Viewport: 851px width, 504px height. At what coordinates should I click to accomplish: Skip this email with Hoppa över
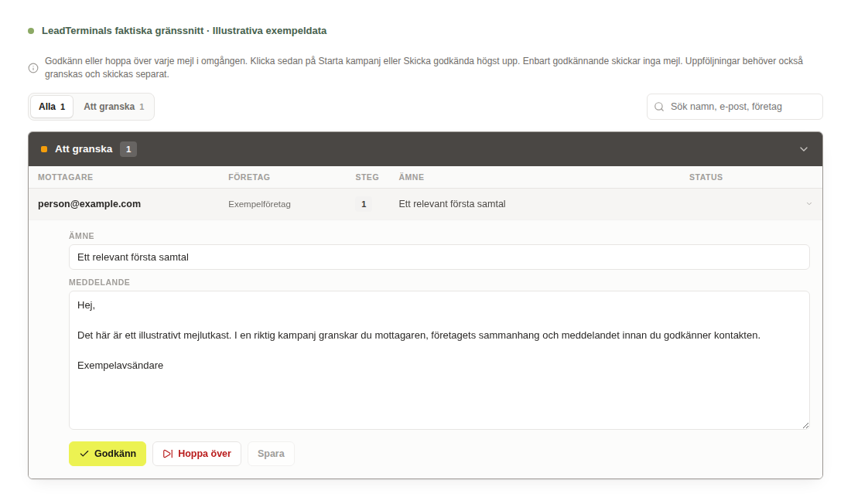pos(197,454)
